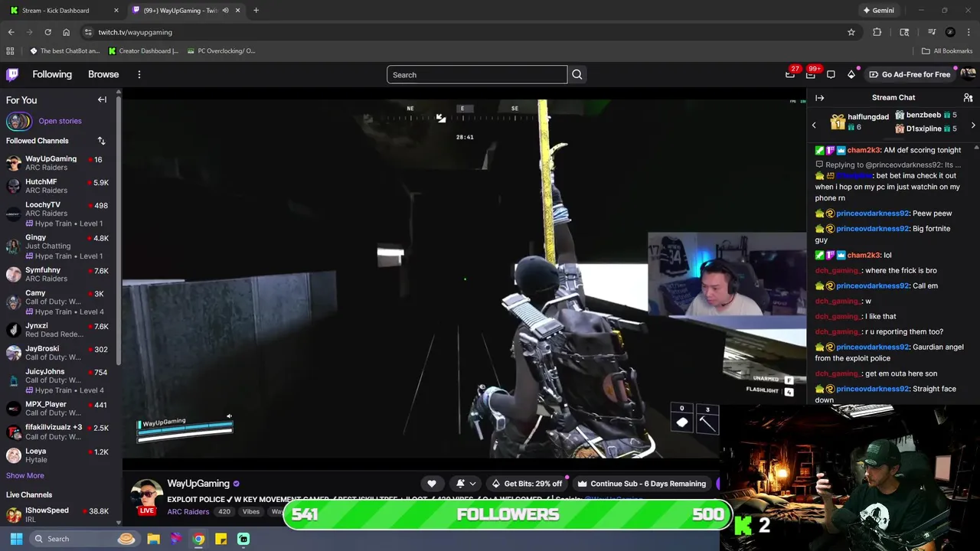The width and height of the screenshot is (980, 551).
Task: Open the Whispers icon
Action: [831, 74]
